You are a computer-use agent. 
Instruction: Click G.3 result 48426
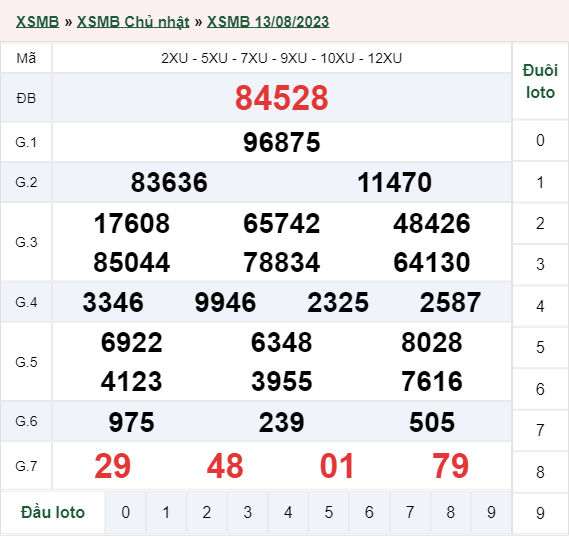tap(432, 223)
